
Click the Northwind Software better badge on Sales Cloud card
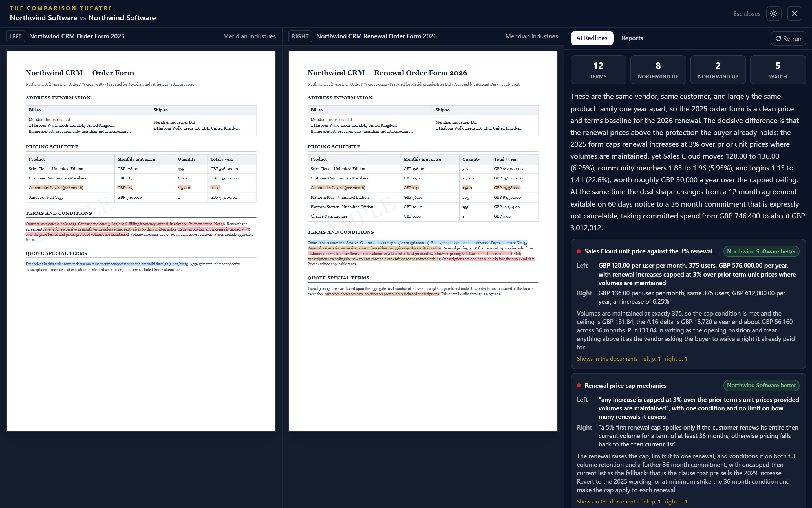click(761, 251)
